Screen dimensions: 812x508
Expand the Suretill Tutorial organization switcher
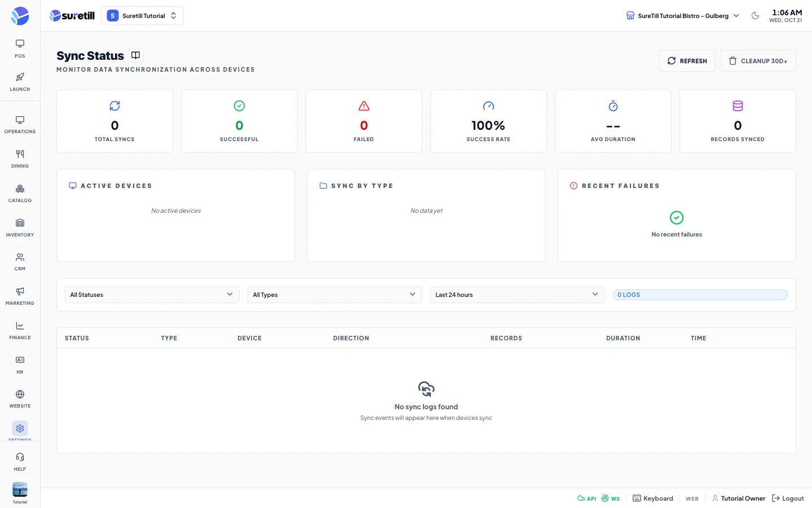tap(142, 16)
